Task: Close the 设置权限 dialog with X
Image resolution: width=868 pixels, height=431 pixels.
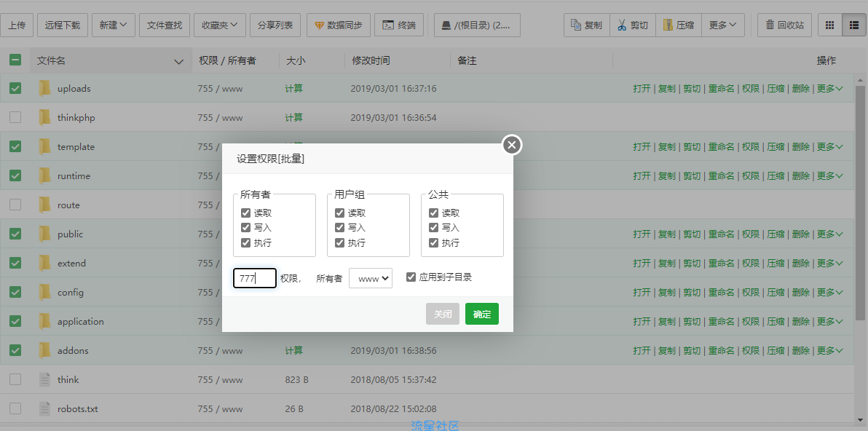Action: pyautogui.click(x=512, y=145)
